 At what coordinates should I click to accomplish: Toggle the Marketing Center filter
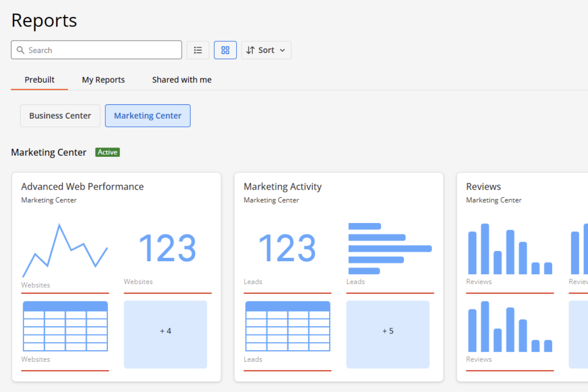pos(147,116)
